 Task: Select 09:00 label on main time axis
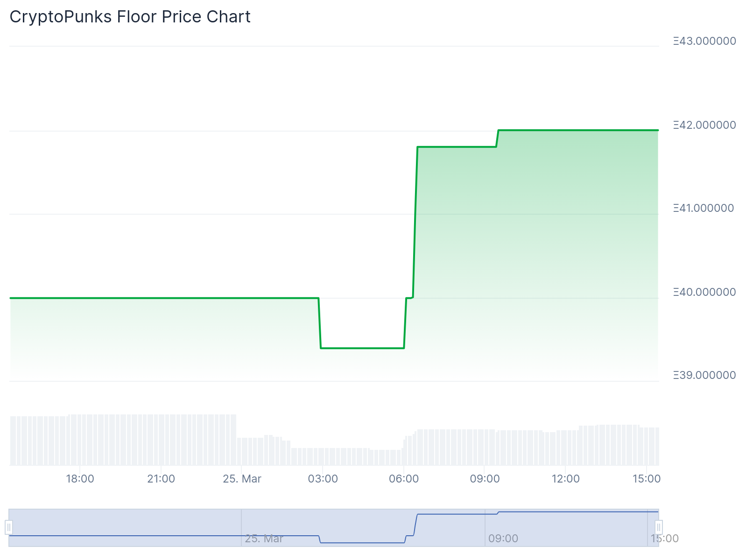(485, 479)
